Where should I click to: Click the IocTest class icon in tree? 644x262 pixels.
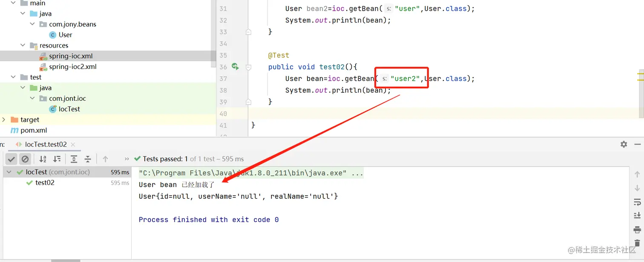53,109
